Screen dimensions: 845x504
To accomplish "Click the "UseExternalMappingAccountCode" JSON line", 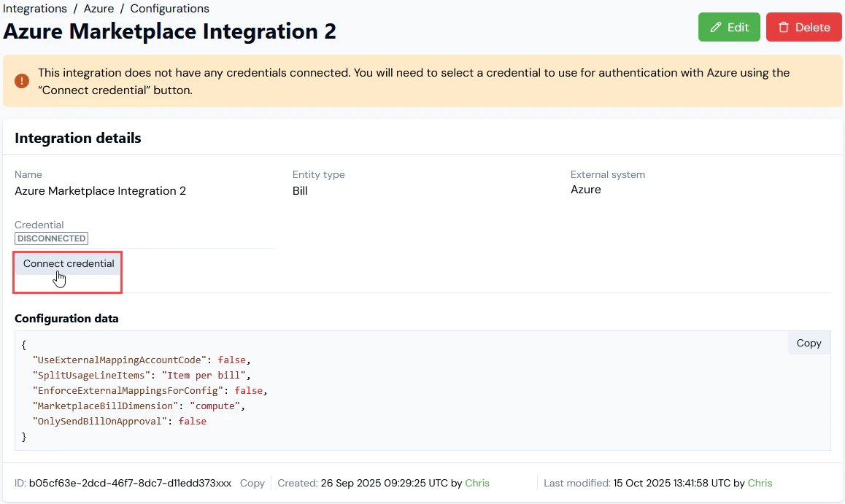I will 142,360.
